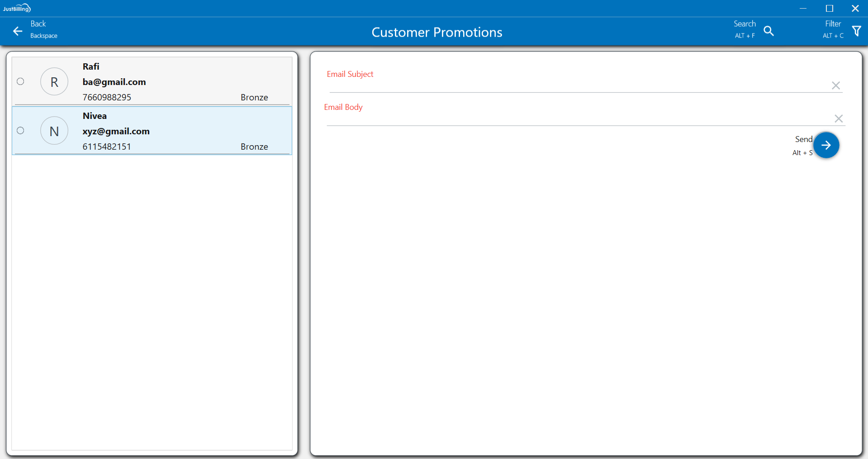The width and height of the screenshot is (868, 459).
Task: Click the JustBilling logo
Action: pyautogui.click(x=17, y=8)
